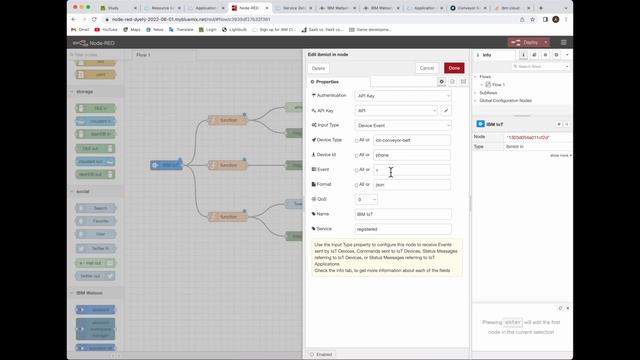Image resolution: width=640 pixels, height=360 pixels.
Task: Click the twitter out palette node
Action: [96, 276]
